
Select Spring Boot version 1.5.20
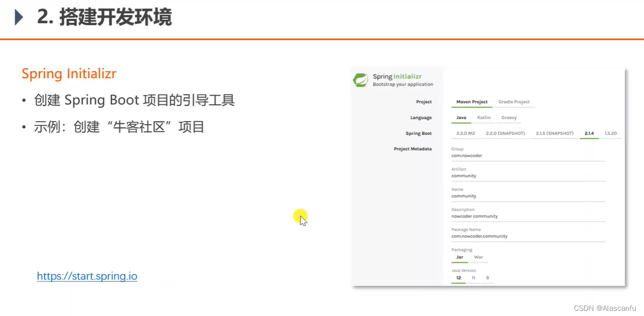click(611, 133)
